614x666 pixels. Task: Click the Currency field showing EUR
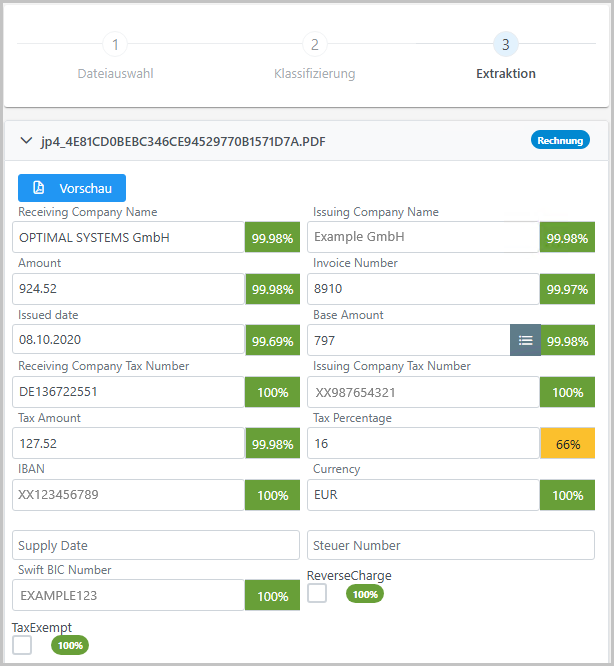tap(422, 494)
